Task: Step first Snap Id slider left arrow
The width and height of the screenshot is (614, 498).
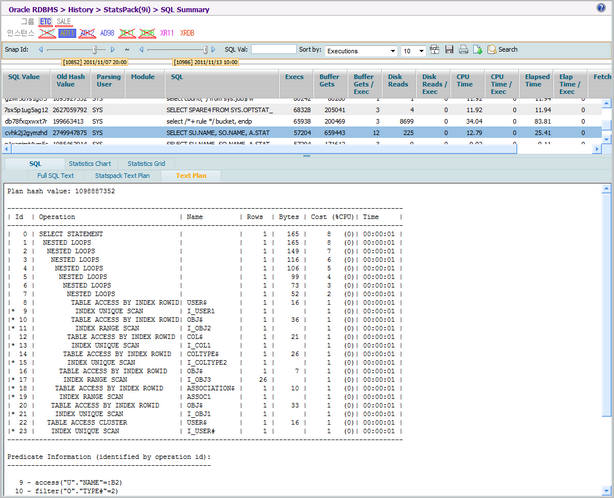Action: click(41, 50)
